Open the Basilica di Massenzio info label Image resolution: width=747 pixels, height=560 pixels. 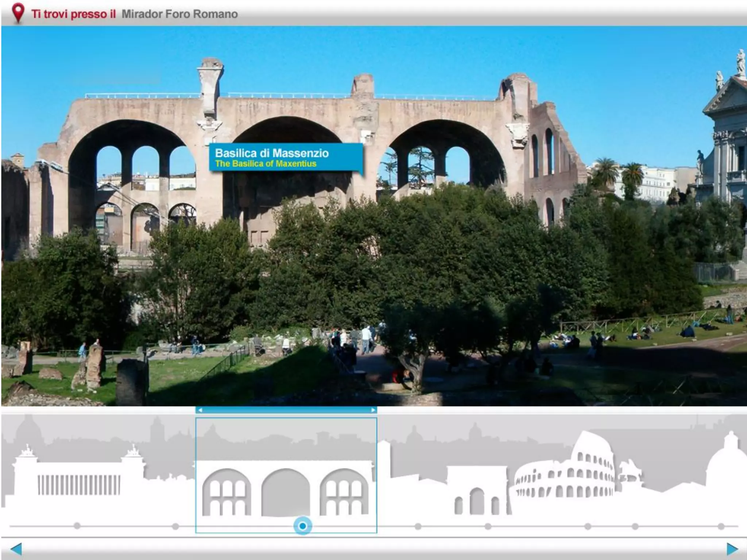[286, 158]
